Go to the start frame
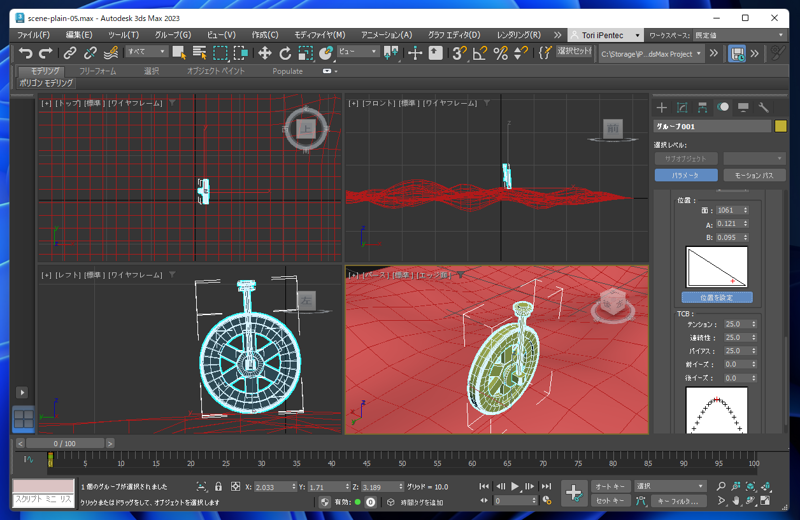Screen dimensions: 800x520 (x=484, y=486)
